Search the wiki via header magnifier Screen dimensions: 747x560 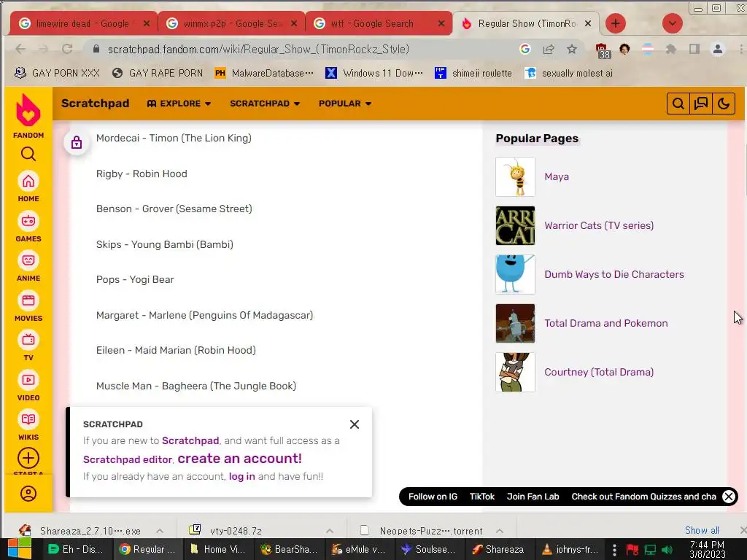(678, 104)
